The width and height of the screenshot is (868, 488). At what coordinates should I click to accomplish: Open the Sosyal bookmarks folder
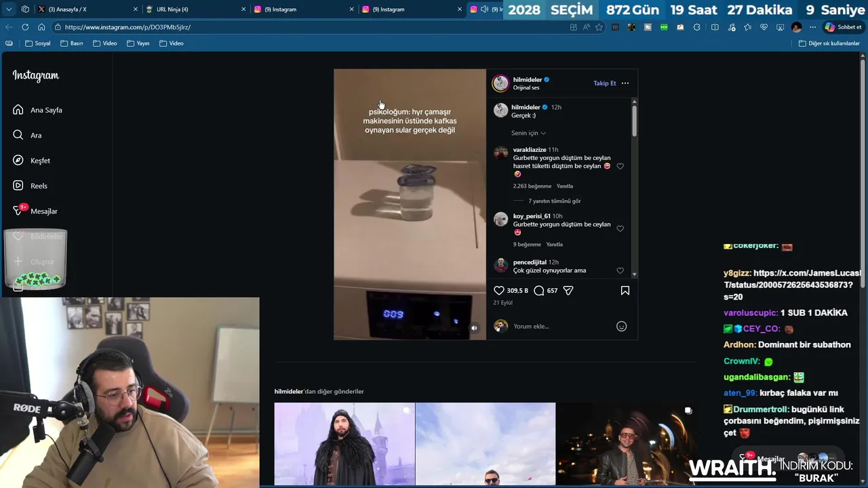click(38, 43)
